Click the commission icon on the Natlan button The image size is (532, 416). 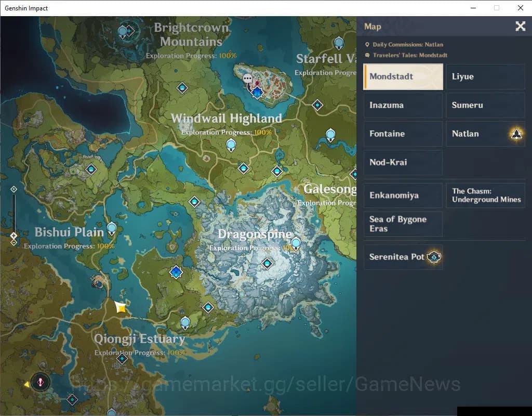click(516, 134)
